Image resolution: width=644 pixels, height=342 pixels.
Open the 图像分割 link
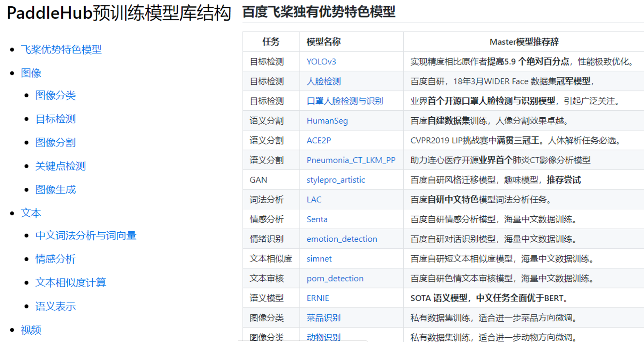point(55,142)
